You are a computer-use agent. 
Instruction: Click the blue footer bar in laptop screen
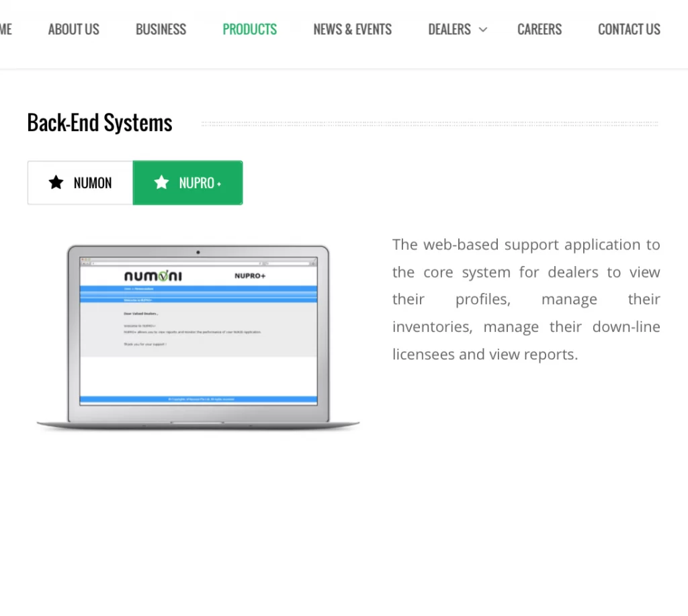pos(198,399)
